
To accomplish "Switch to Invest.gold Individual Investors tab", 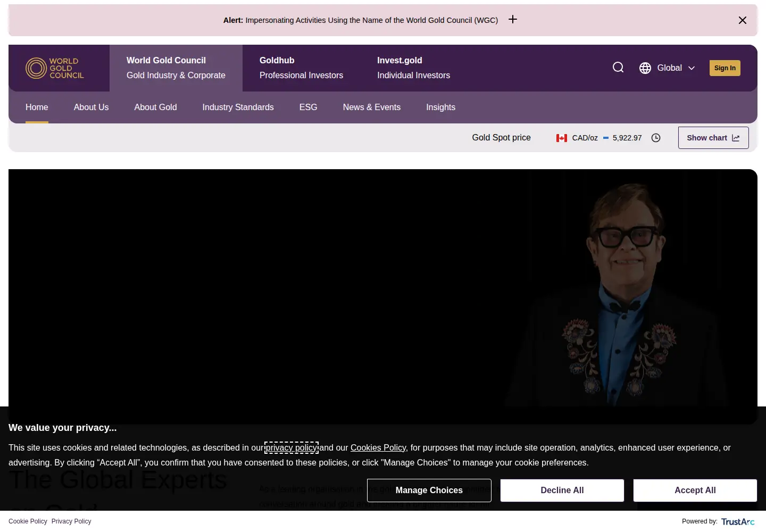I will 414,68.
